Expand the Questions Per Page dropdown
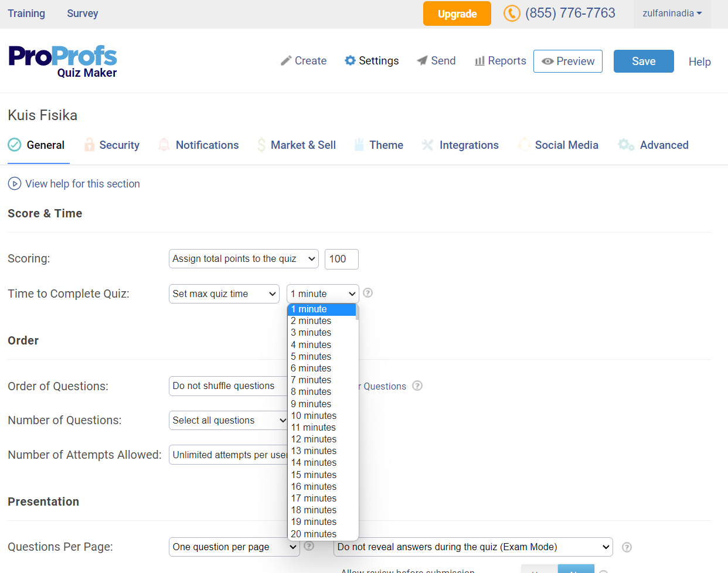Viewport: 728px width, 573px height. pos(234,547)
